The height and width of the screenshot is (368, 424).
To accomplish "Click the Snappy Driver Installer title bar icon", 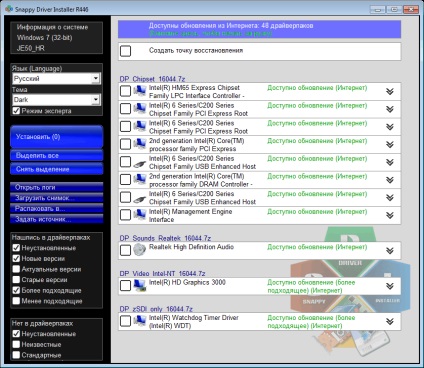I will (x=9, y=9).
